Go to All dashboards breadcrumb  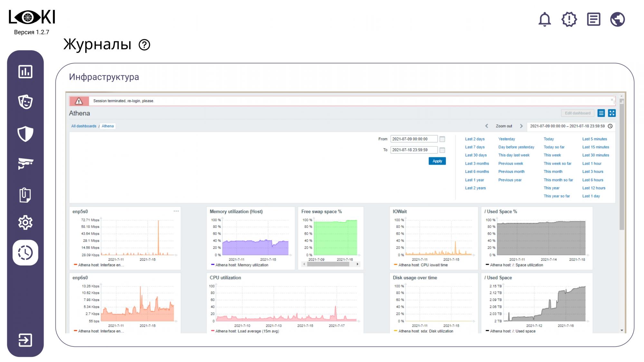pos(84,126)
